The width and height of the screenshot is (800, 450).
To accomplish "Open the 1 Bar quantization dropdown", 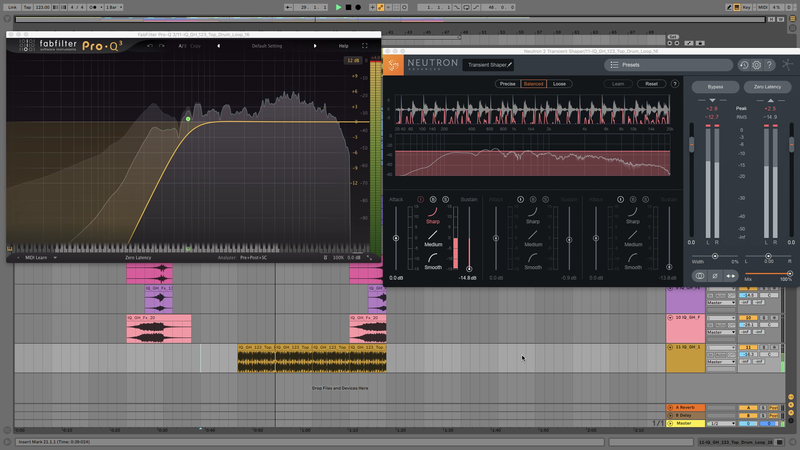I will click(x=114, y=7).
